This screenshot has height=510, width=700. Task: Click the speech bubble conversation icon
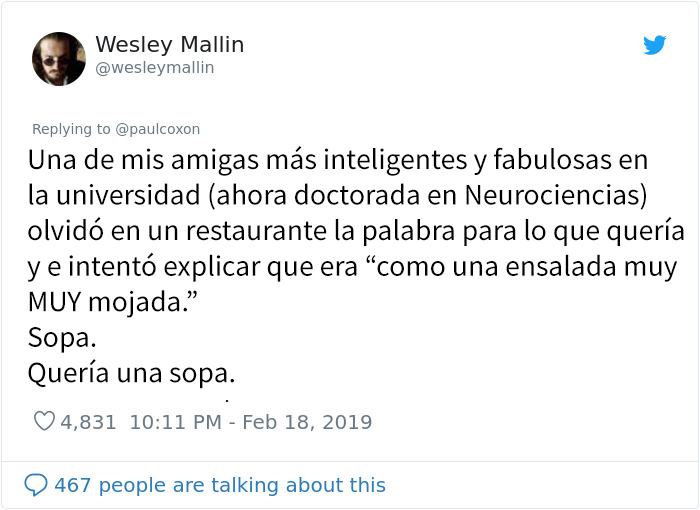(x=36, y=485)
